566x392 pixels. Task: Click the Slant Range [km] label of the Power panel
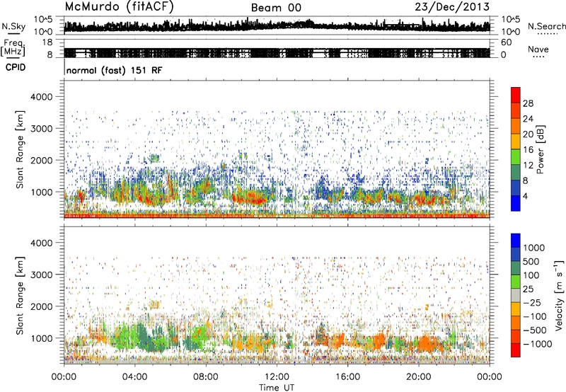click(x=20, y=149)
